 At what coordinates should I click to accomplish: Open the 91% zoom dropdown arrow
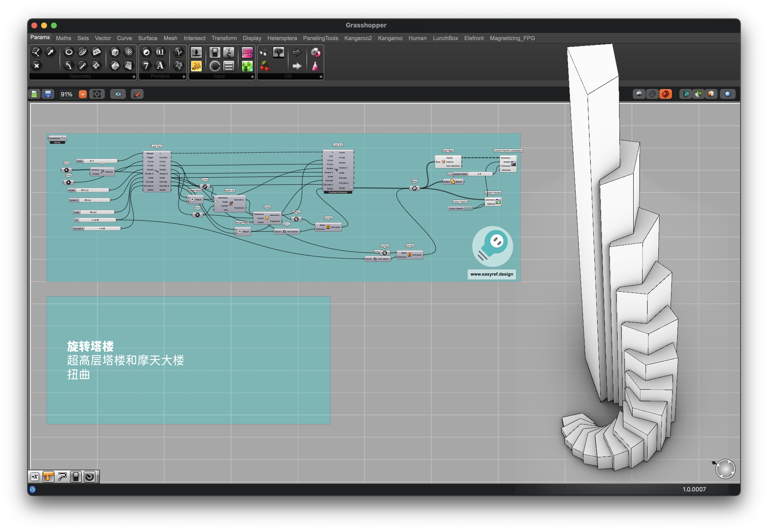(x=82, y=94)
